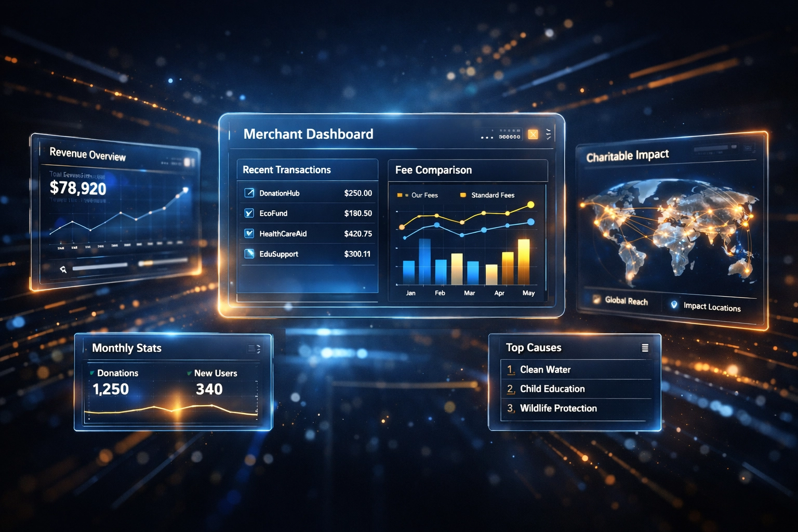Click the HealthCareAid transaction icon
This screenshot has width=798, height=532.
pos(250,233)
